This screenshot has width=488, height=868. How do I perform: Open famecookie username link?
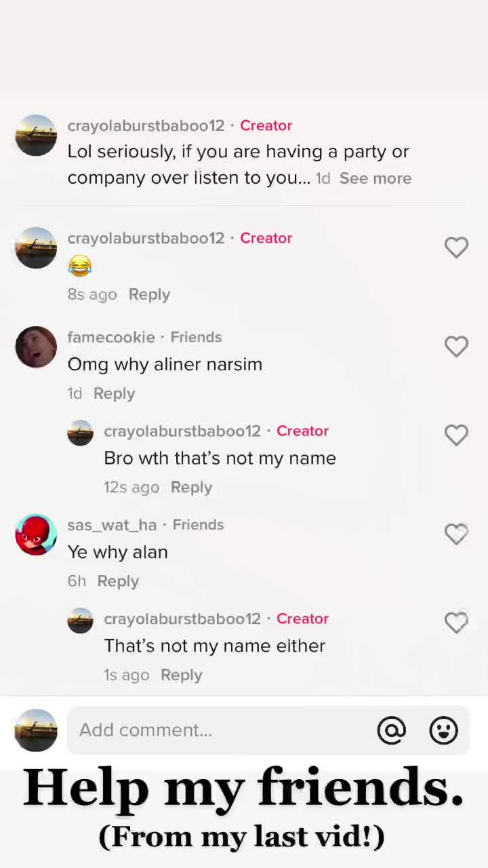coord(111,337)
